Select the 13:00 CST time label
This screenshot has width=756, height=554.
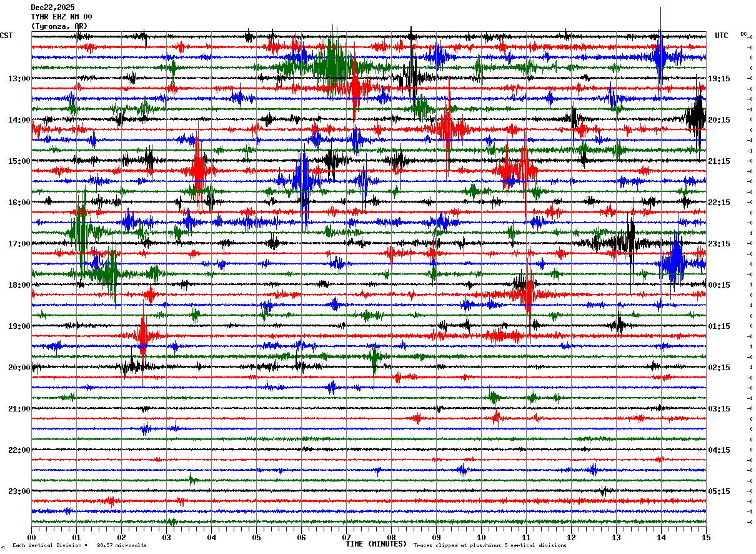click(19, 79)
